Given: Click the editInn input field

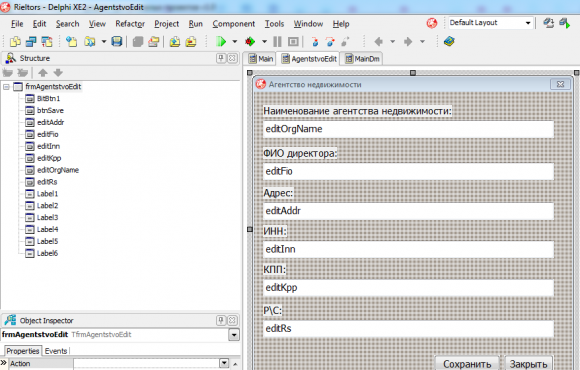Looking at the screenshot, I should (x=408, y=249).
